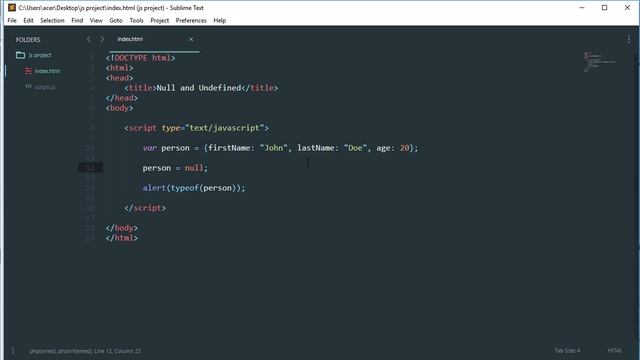
Task: Open the tab options kebab menu
Action: pyautogui.click(x=629, y=39)
